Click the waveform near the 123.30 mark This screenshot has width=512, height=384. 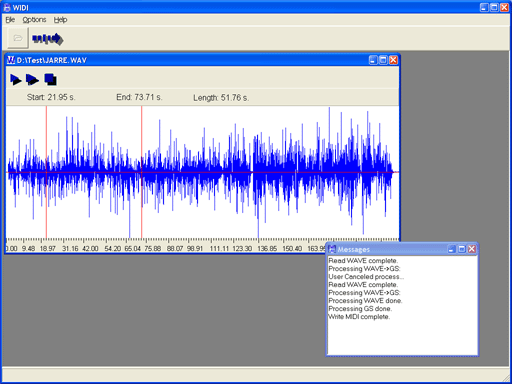click(242, 172)
